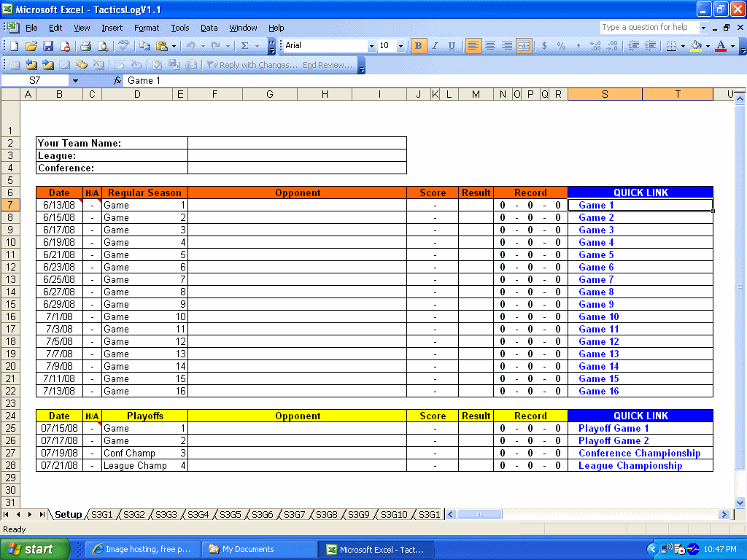
Task: Click the yellow Fill Color swatch
Action: pos(696,46)
